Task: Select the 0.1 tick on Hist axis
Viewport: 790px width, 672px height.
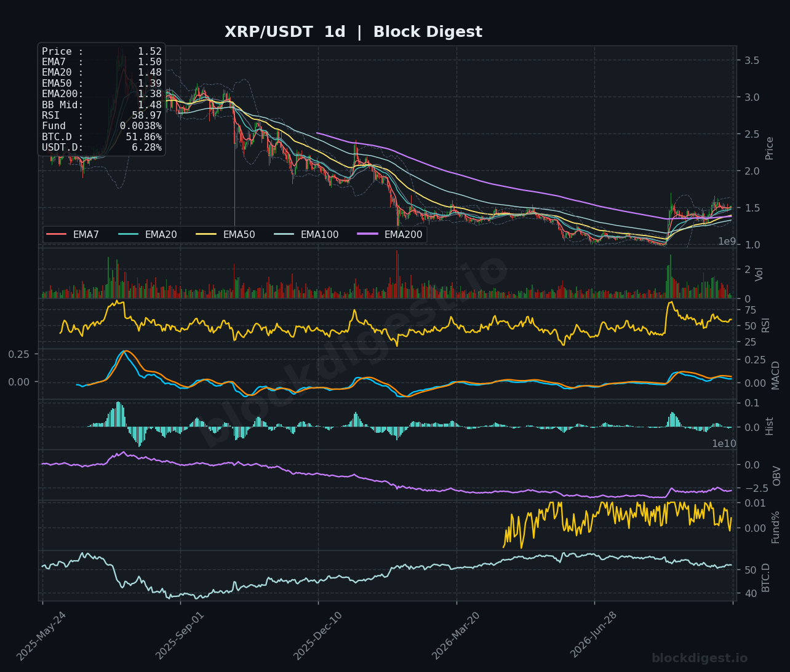Action: pos(751,403)
